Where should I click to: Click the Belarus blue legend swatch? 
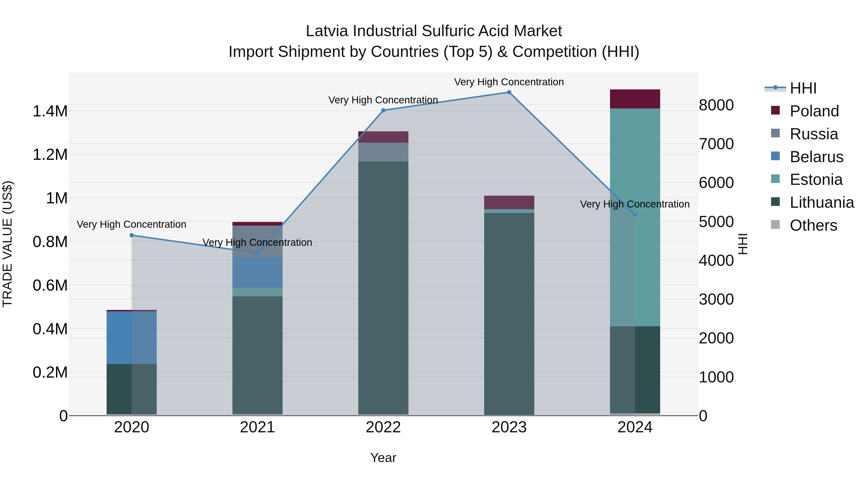[x=775, y=156]
